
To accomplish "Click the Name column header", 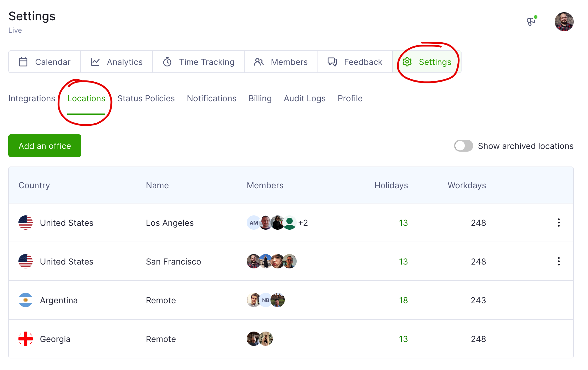I will point(157,185).
